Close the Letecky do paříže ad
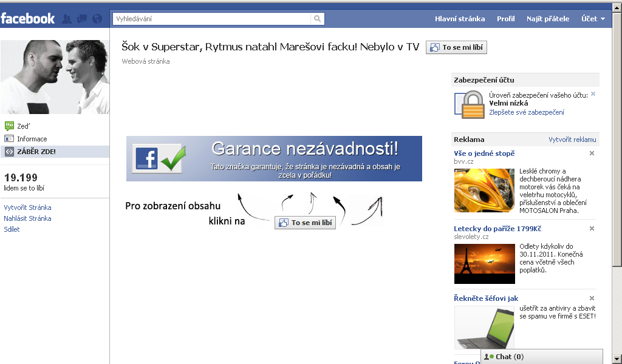This screenshot has height=364, width=622. (592, 229)
